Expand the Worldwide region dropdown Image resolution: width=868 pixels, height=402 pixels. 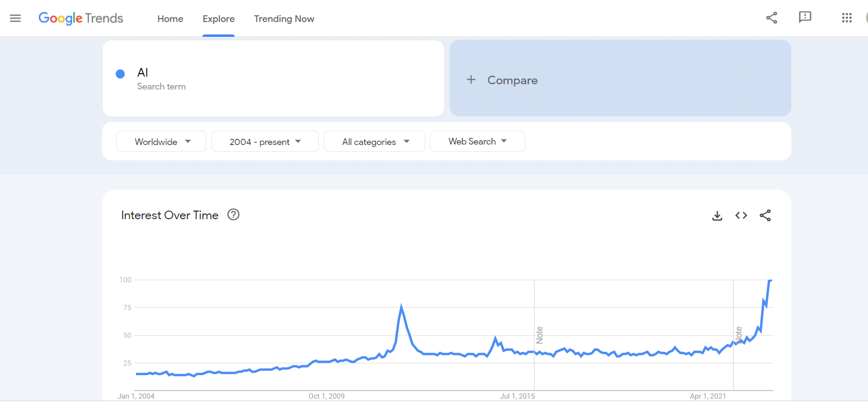click(x=161, y=142)
